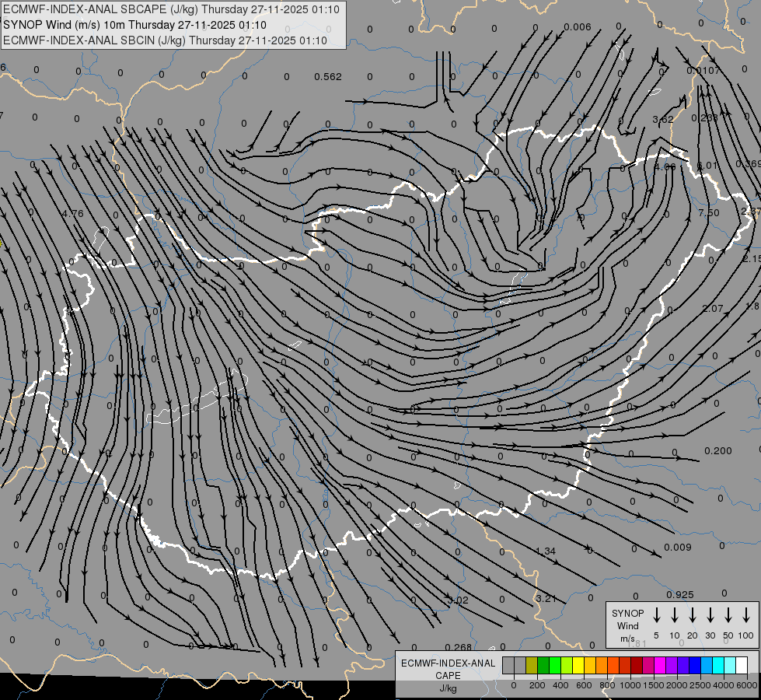Image resolution: width=761 pixels, height=700 pixels.
Task: Click the 2000 tick label on CAPE scale
Action: click(677, 685)
